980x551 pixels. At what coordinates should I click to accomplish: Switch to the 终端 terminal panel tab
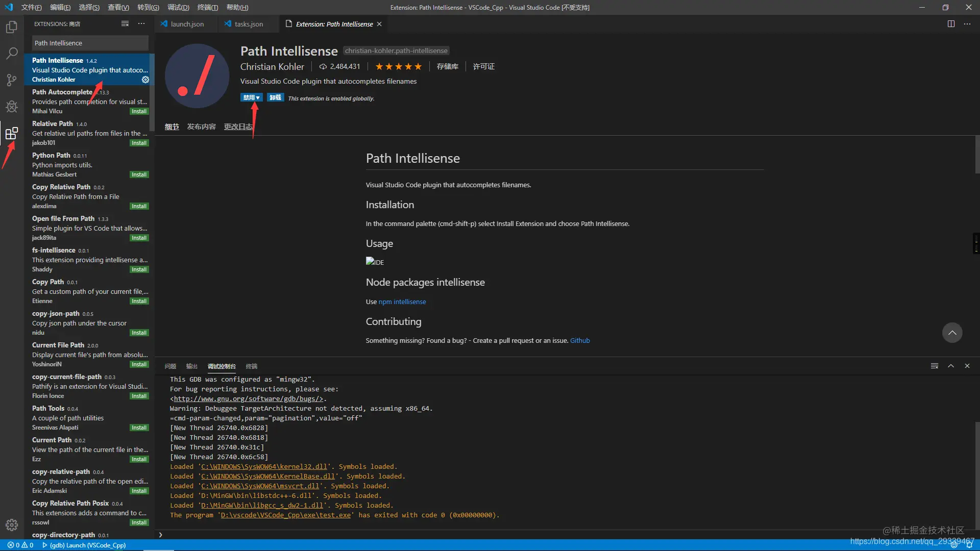coord(252,366)
